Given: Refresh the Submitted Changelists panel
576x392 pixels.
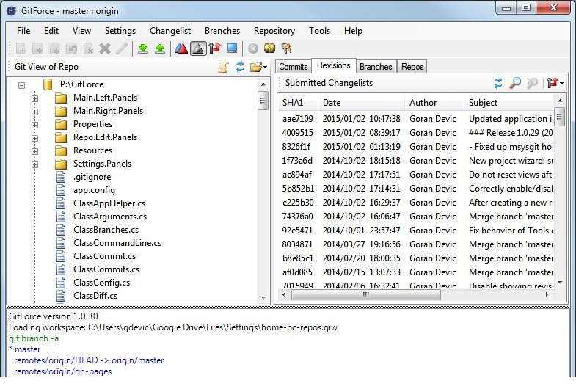Looking at the screenshot, I should 498,83.
